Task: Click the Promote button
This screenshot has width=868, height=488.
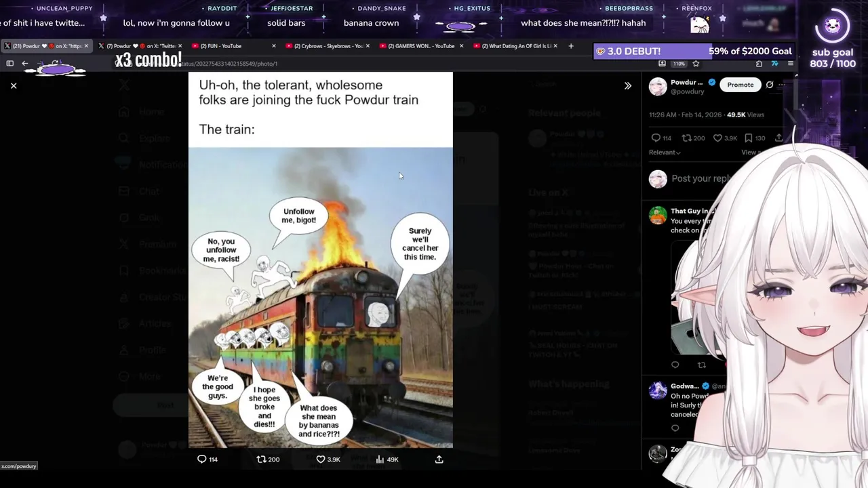Action: tap(741, 85)
